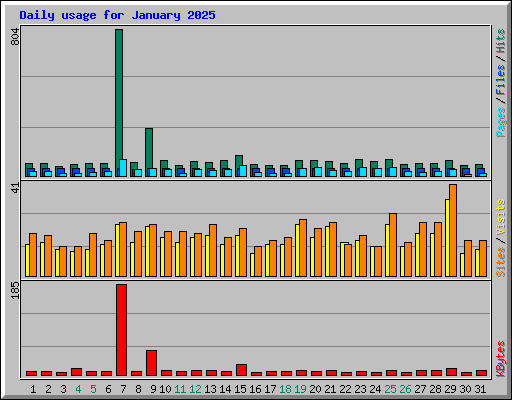The width and height of the screenshot is (512, 400).
Task: Click the blue 'Files' legend label
Action: (501, 79)
